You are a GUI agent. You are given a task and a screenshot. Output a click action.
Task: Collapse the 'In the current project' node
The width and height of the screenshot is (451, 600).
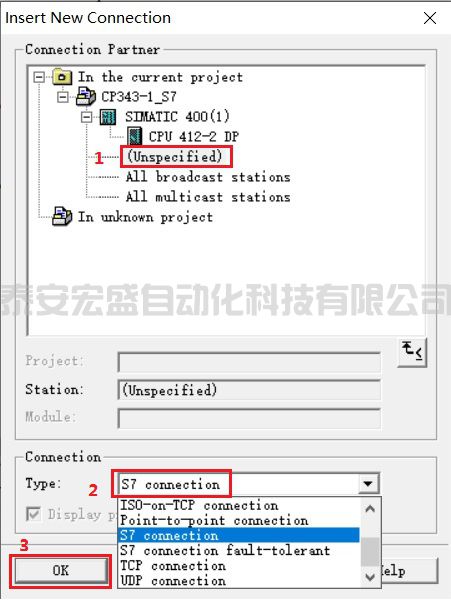pyautogui.click(x=39, y=78)
